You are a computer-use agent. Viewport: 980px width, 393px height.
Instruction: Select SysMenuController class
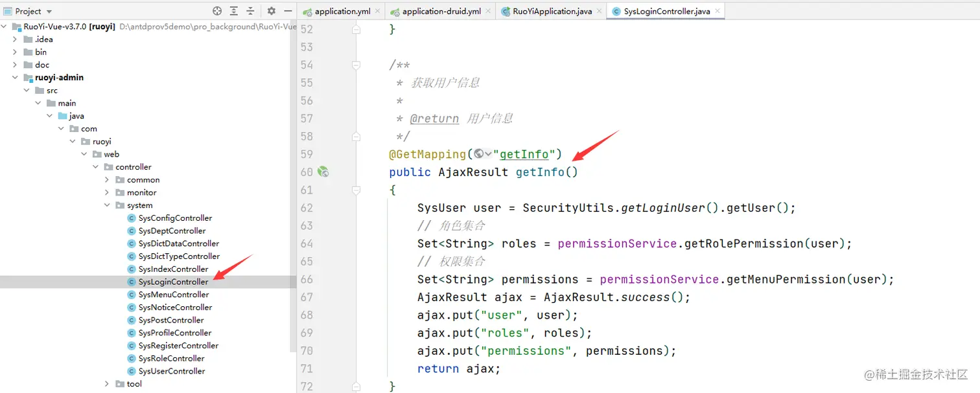click(x=174, y=295)
